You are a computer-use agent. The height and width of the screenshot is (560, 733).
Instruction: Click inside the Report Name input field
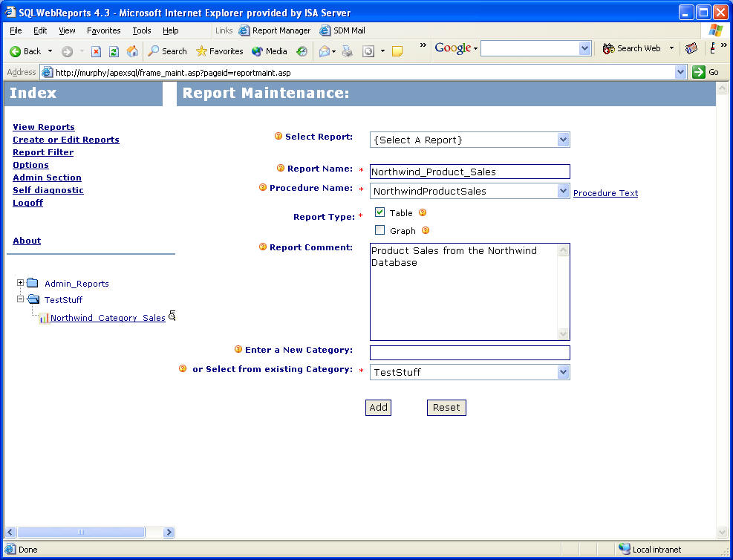coord(470,172)
